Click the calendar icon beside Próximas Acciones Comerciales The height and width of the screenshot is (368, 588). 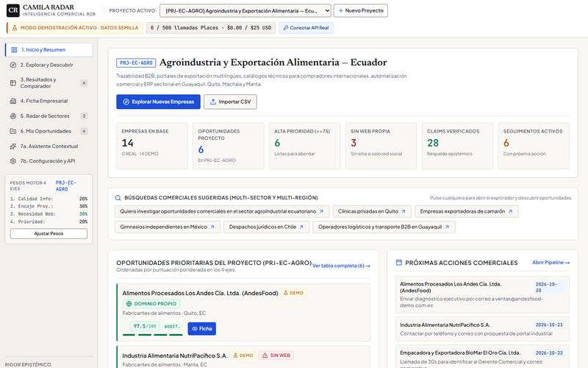coord(399,263)
